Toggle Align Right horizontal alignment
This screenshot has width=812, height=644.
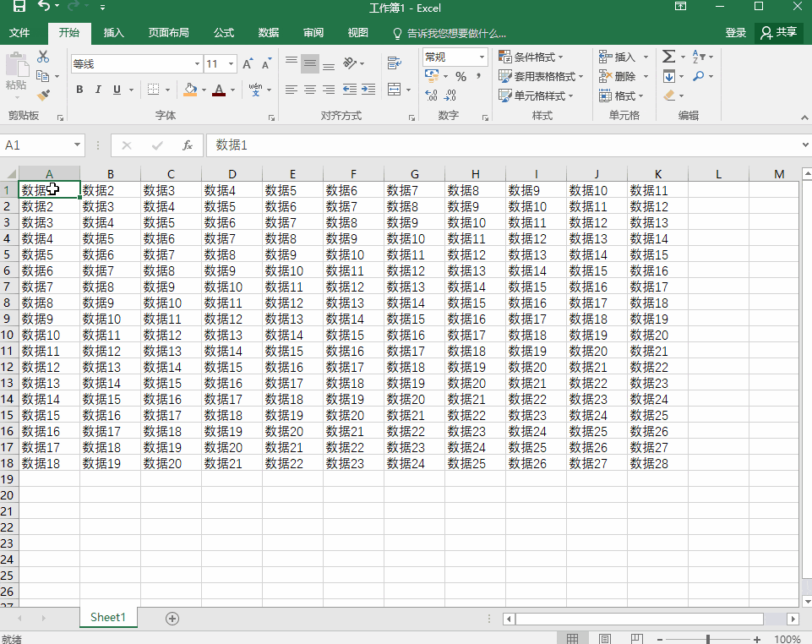(329, 90)
